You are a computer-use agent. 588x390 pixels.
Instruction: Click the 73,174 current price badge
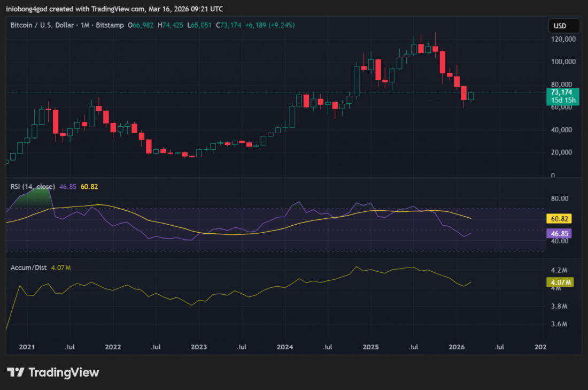click(x=561, y=92)
